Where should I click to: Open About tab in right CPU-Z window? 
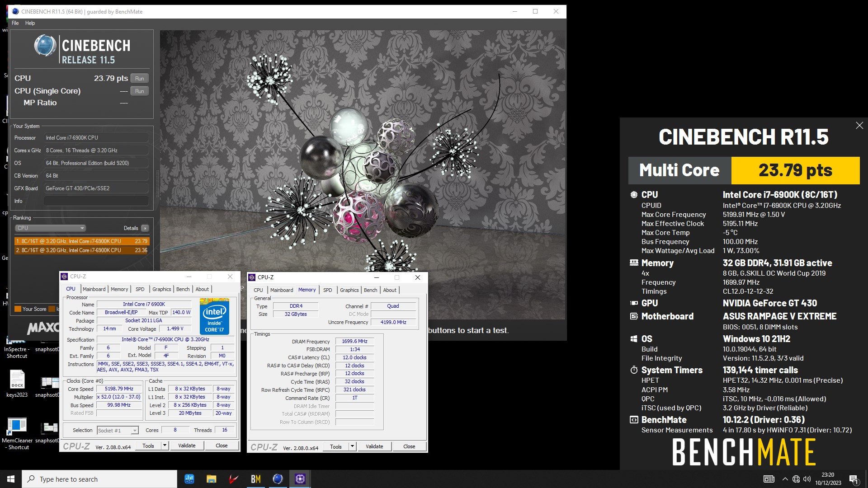[x=390, y=290]
